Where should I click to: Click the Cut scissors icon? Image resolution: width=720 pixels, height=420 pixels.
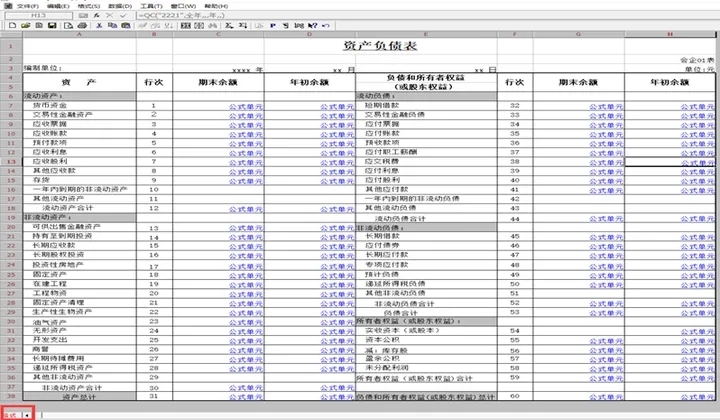click(99, 26)
